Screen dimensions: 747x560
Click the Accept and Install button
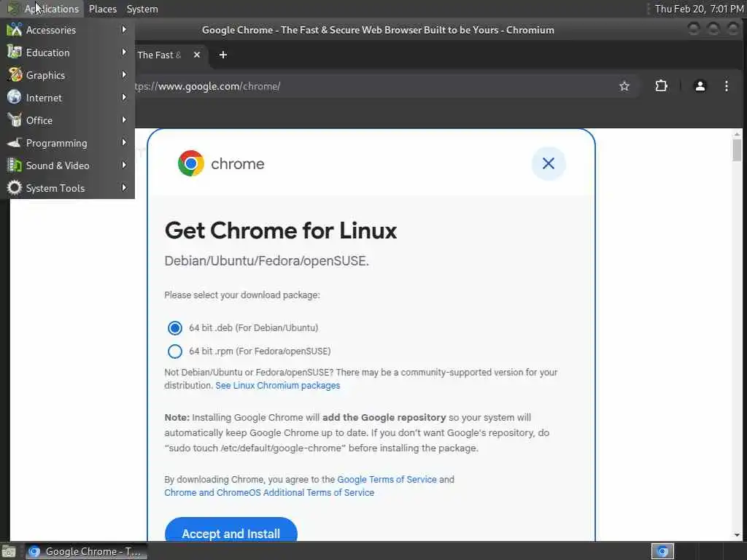231,531
